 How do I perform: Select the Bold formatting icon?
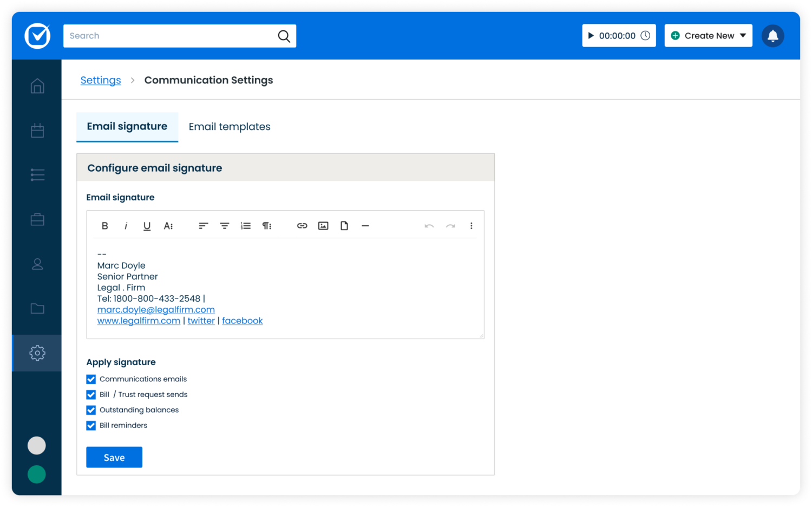104,226
